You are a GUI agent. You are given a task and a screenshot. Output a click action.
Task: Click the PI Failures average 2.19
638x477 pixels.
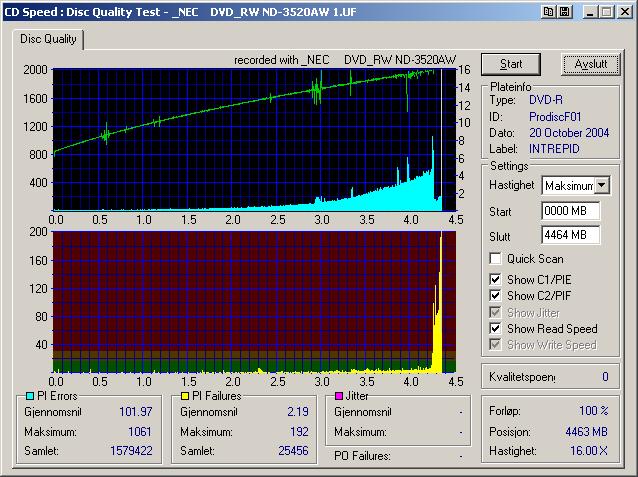click(298, 412)
